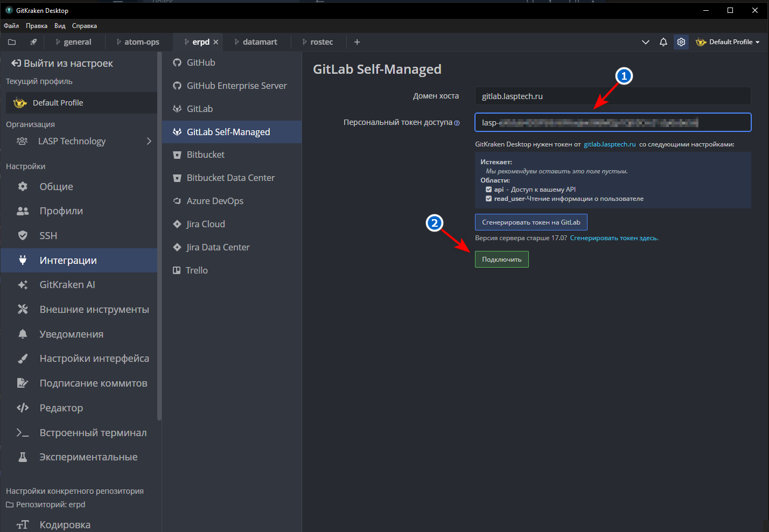Select GitHub Enterprise Server integration
This screenshot has width=769, height=532.
click(x=232, y=86)
